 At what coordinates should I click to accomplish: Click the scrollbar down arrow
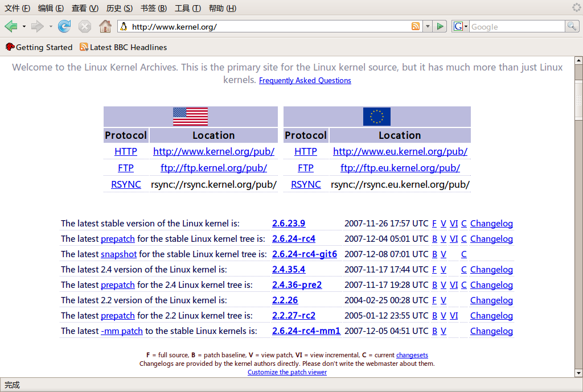pyautogui.click(x=578, y=373)
